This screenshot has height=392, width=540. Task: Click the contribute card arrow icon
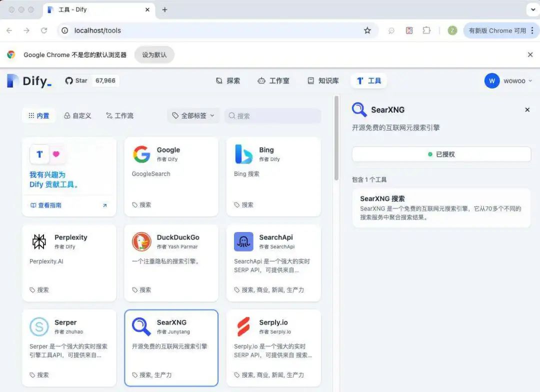(104, 205)
